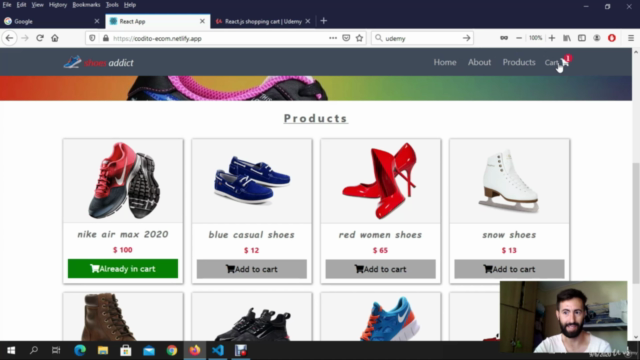Click the snow shoes product title

pyautogui.click(x=509, y=235)
